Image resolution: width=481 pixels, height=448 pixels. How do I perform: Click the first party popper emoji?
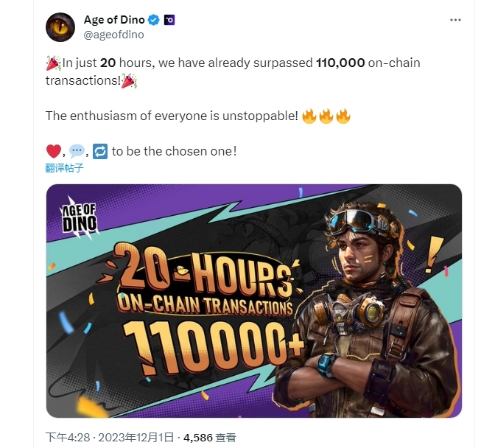point(53,63)
